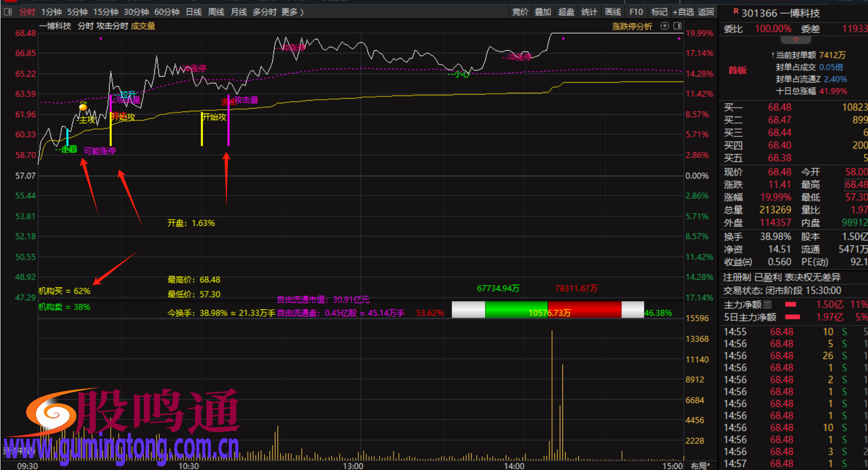Click the tallest volume bar near 14:00

pyautogui.click(x=552, y=394)
